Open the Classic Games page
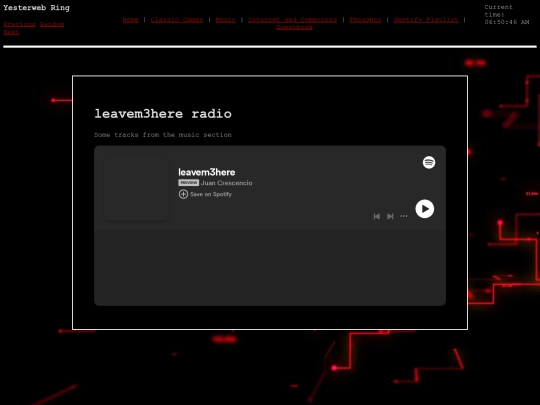 coord(177,20)
